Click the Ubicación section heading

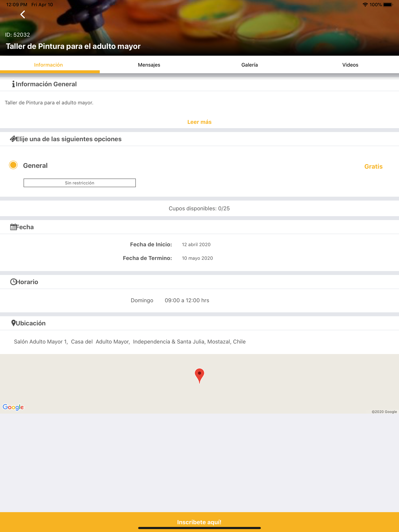click(x=31, y=323)
